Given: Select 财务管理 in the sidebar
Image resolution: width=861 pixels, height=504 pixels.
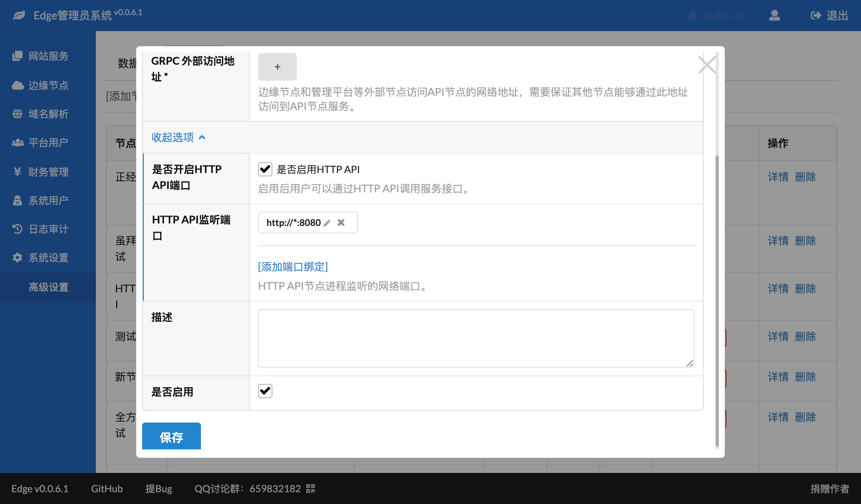Looking at the screenshot, I should pyautogui.click(x=48, y=172).
